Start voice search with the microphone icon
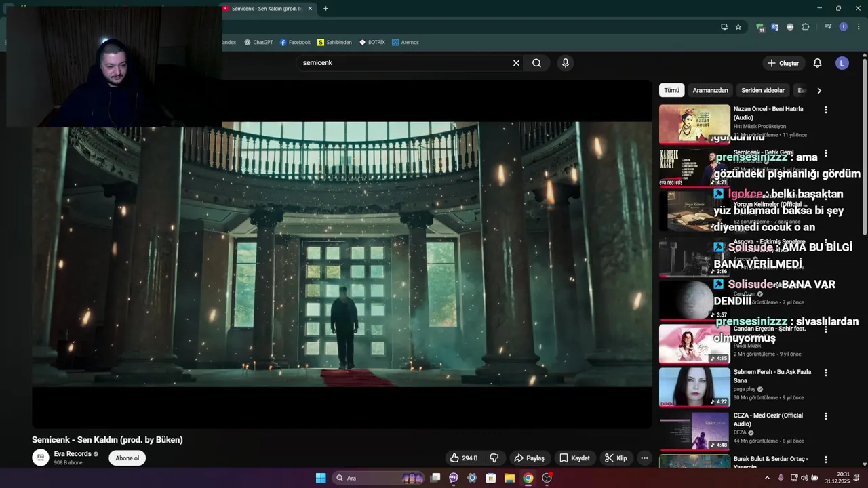This screenshot has height=488, width=868. 566,63
